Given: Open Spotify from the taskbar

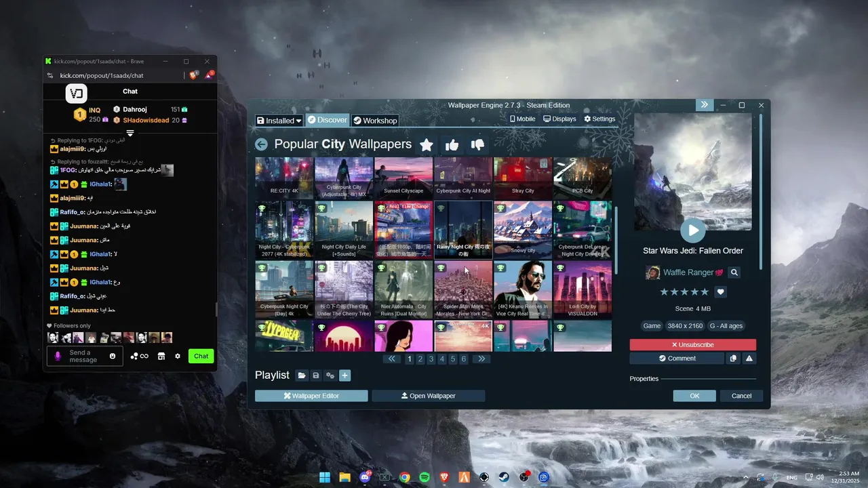Looking at the screenshot, I should 425,477.
